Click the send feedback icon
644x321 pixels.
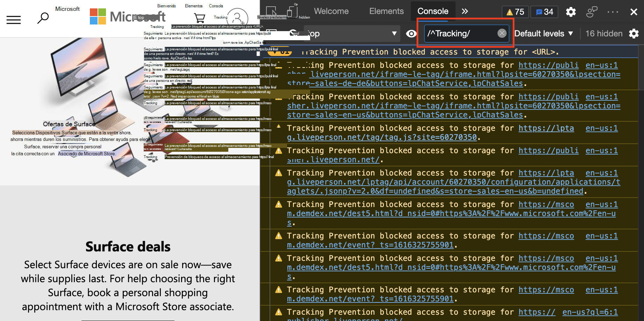coord(592,12)
